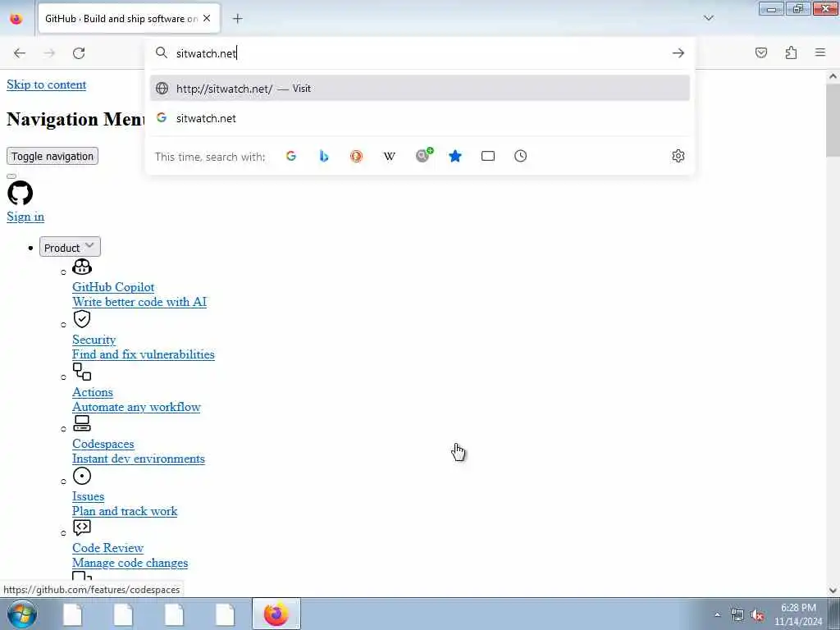Click the muted volume tray icon

click(757, 615)
